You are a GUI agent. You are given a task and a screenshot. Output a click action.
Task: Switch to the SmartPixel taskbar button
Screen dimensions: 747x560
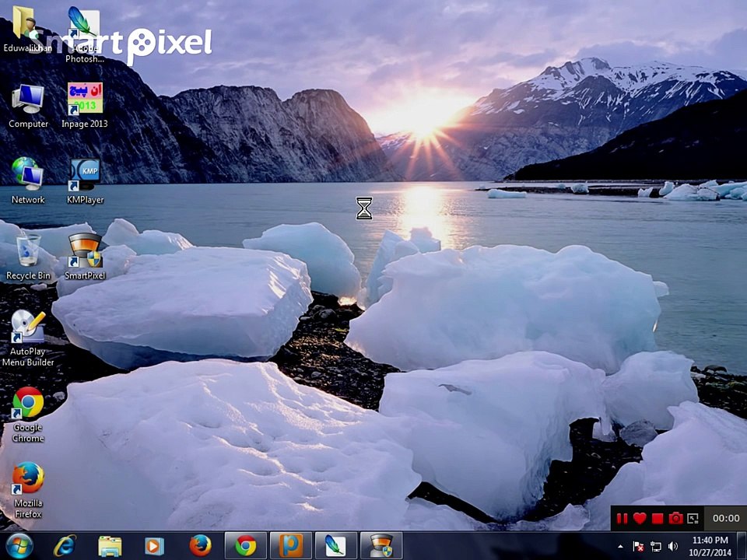(381, 546)
